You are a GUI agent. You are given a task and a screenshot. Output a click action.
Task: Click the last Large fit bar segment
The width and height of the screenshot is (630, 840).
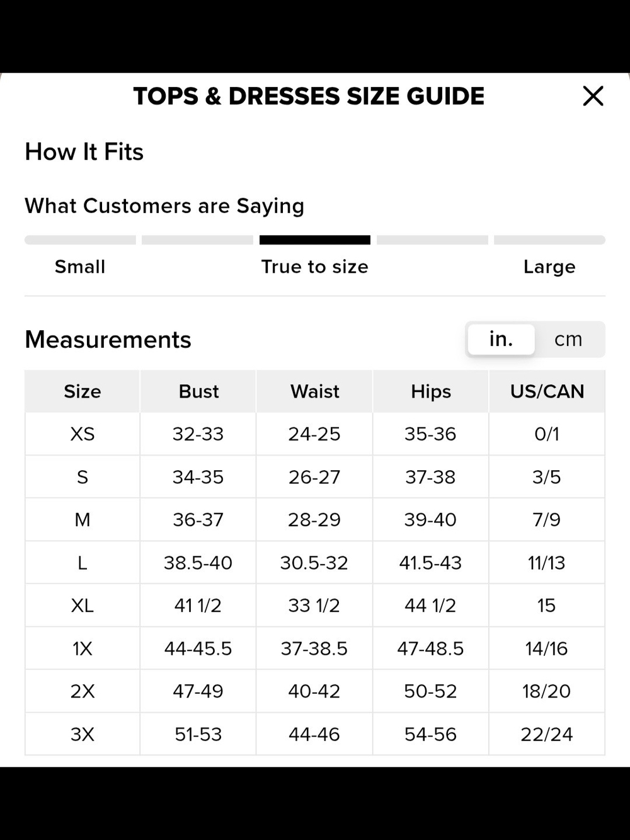(x=549, y=240)
